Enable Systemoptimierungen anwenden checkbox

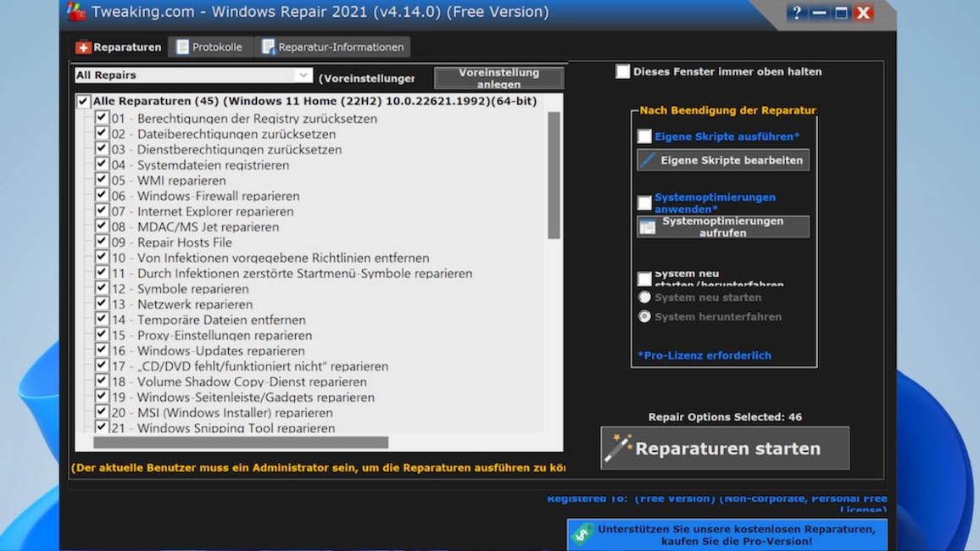click(x=644, y=203)
